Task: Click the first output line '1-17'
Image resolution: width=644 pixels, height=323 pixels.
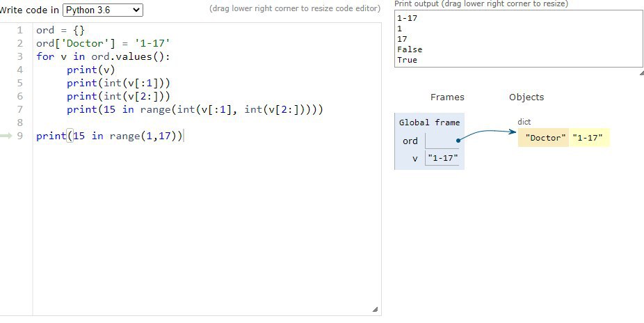Action: 407,18
